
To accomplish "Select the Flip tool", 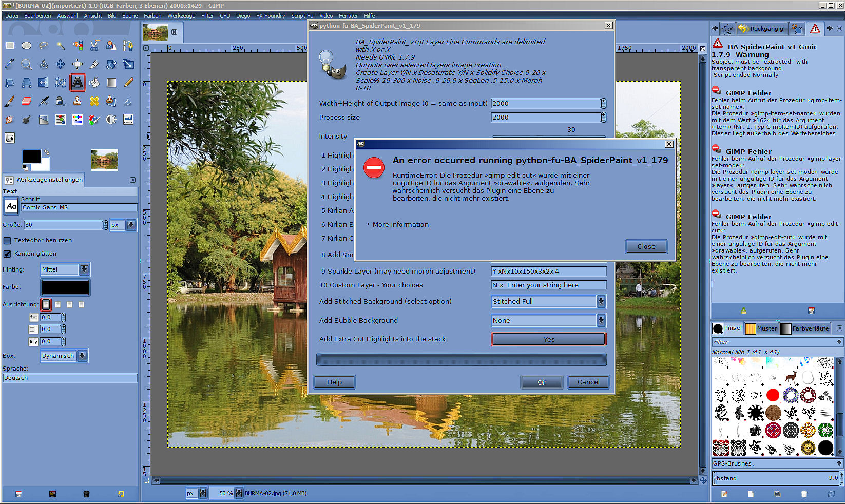I will coord(44,83).
